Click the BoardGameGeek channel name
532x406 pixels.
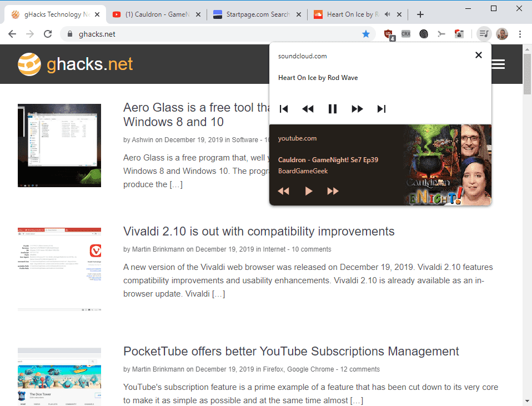click(303, 171)
